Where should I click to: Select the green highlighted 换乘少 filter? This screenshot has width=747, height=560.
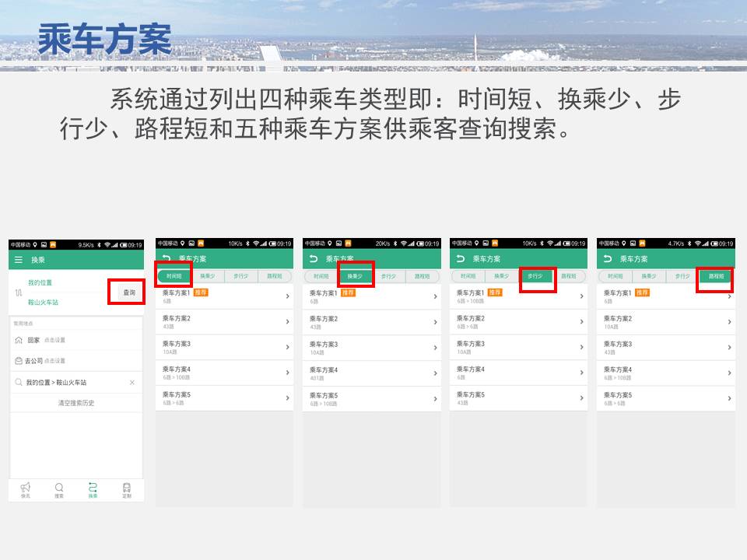pyautogui.click(x=355, y=276)
